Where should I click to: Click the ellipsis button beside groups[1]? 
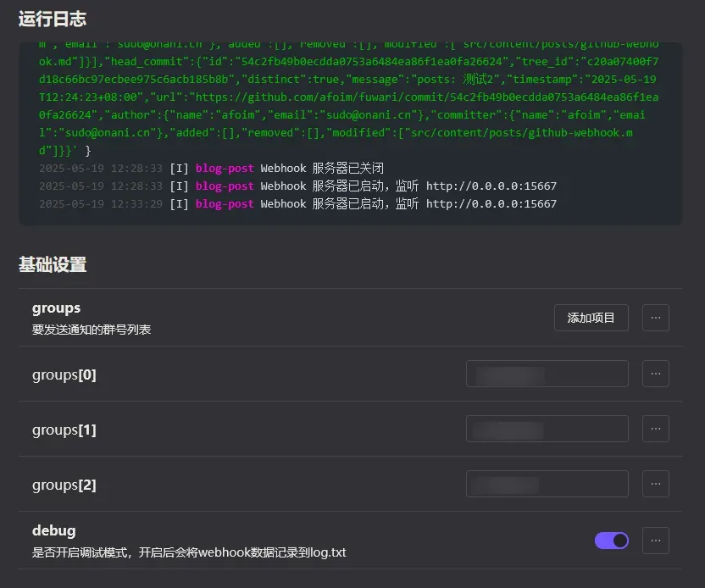coord(655,429)
